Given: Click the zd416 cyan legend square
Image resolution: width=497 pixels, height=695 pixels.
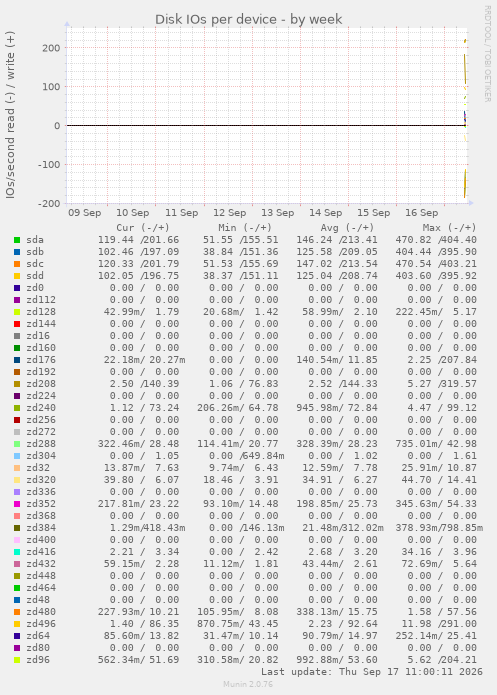Looking at the screenshot, I should coord(17,552).
